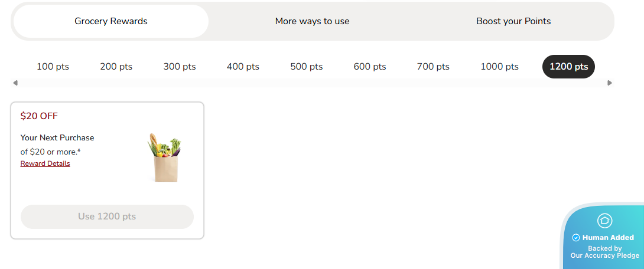Image resolution: width=644 pixels, height=269 pixels.
Task: Click the Human Added badge house icon
Action: pyautogui.click(x=604, y=221)
